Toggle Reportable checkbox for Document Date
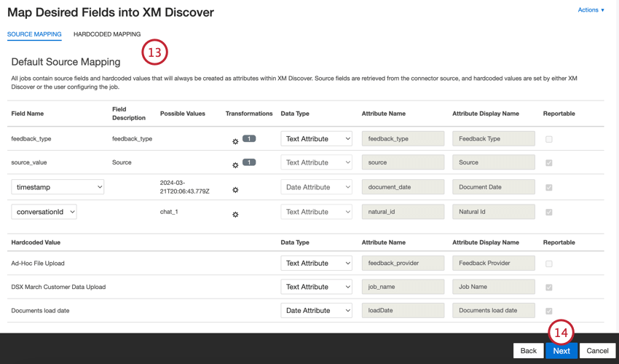Viewport: 619px width, 364px height. 549,188
